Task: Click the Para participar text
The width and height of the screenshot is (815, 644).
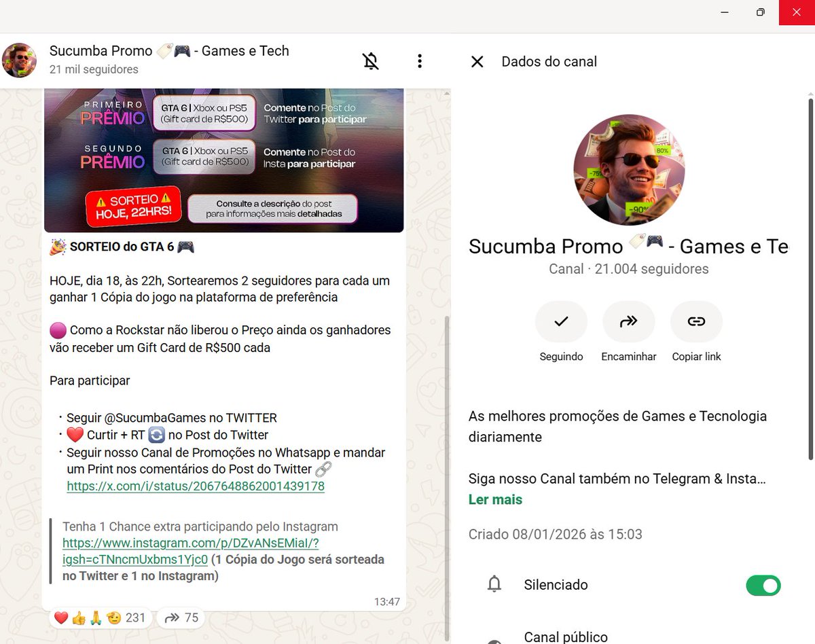Action: pyautogui.click(x=90, y=380)
